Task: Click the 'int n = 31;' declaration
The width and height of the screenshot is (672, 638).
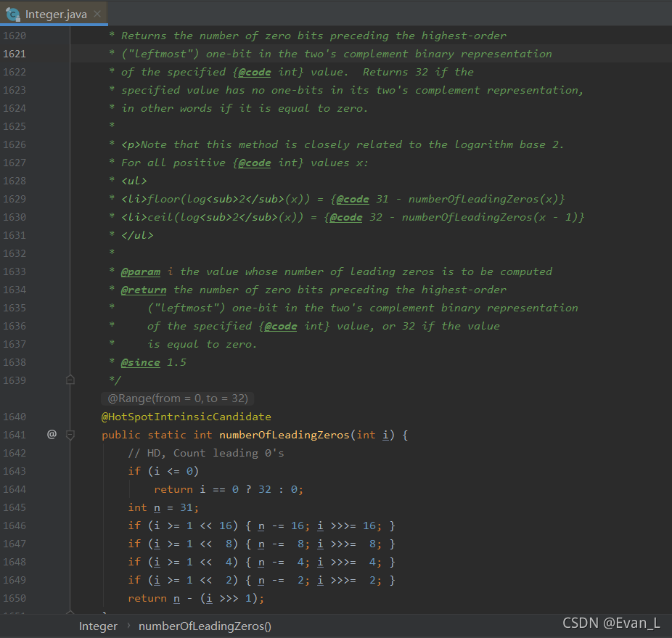Action: (163, 507)
